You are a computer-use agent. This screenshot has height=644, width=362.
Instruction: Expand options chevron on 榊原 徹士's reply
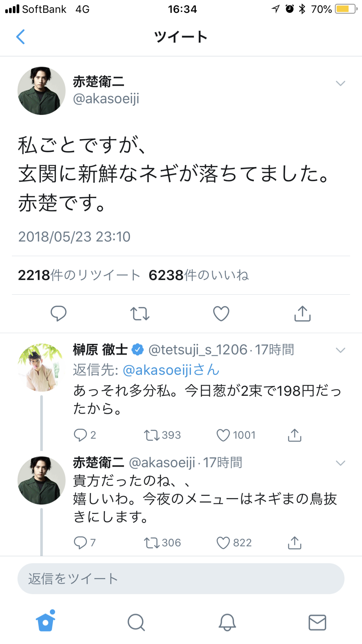coord(340,350)
